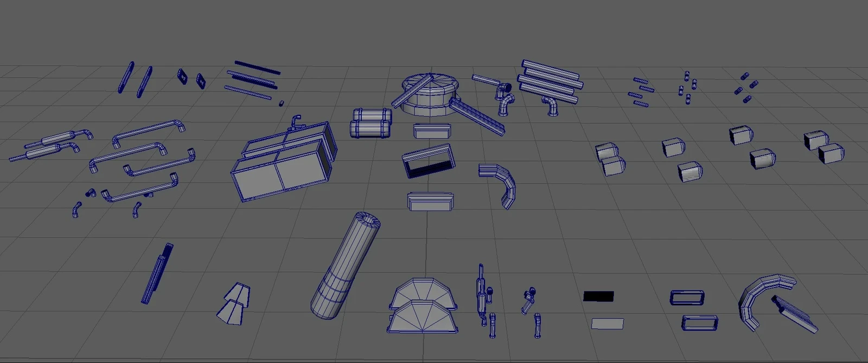The image size is (868, 363).
Task: Select the two stacked horizontal tanks
Action: click(371, 123)
